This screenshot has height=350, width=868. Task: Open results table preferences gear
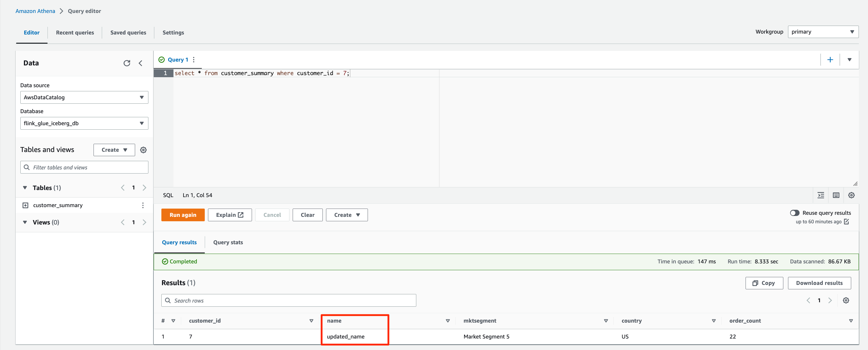[846, 301]
